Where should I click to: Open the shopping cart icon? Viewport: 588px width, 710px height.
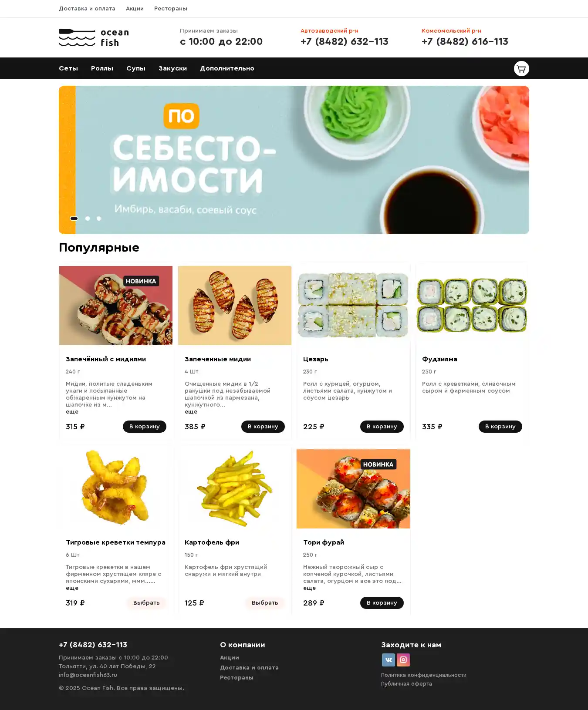(521, 68)
